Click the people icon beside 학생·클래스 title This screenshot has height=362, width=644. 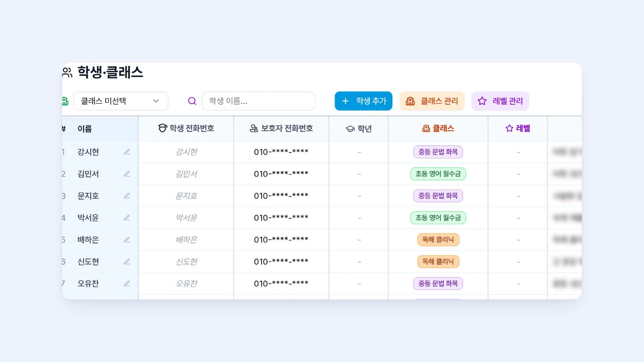click(x=67, y=72)
